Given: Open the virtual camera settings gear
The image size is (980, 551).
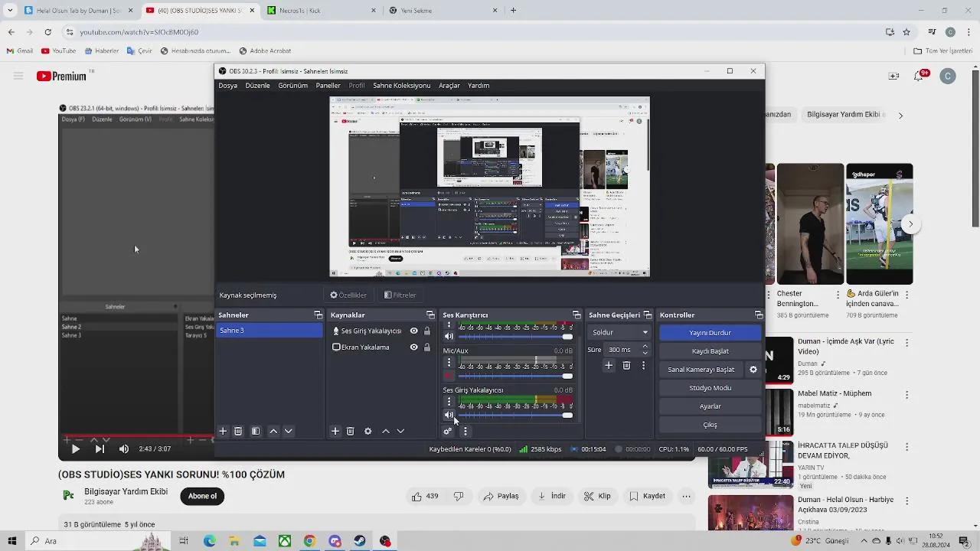Looking at the screenshot, I should click(x=753, y=370).
